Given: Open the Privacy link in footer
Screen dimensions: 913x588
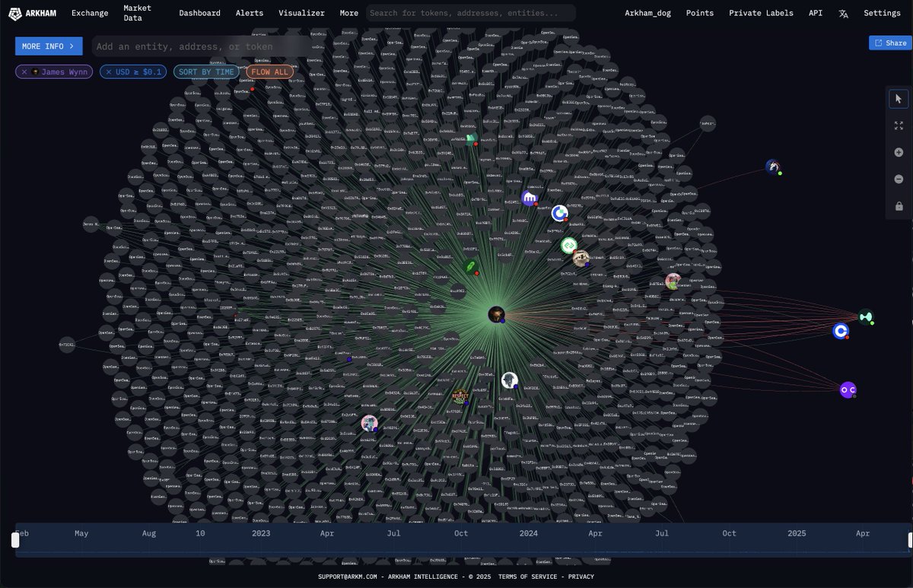Looking at the screenshot, I should click(x=581, y=577).
